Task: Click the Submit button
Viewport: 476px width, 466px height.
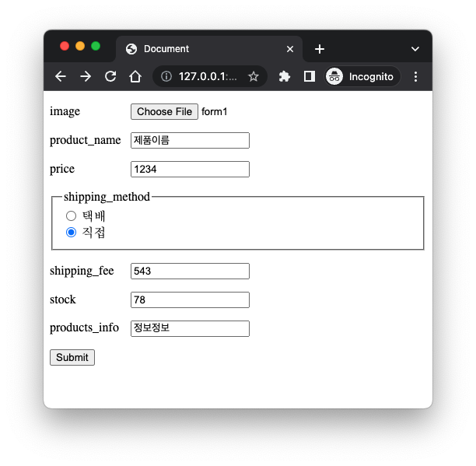Action: click(x=72, y=357)
